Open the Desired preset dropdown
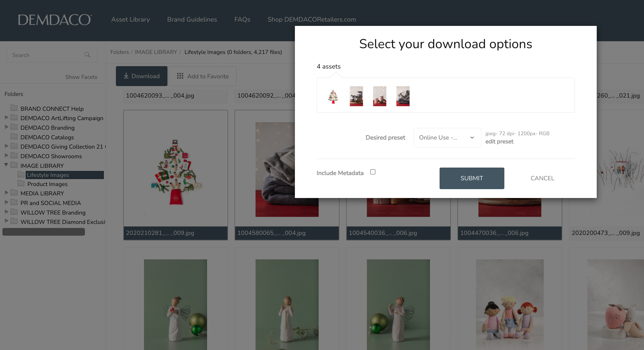The height and width of the screenshot is (350, 644). 447,138
